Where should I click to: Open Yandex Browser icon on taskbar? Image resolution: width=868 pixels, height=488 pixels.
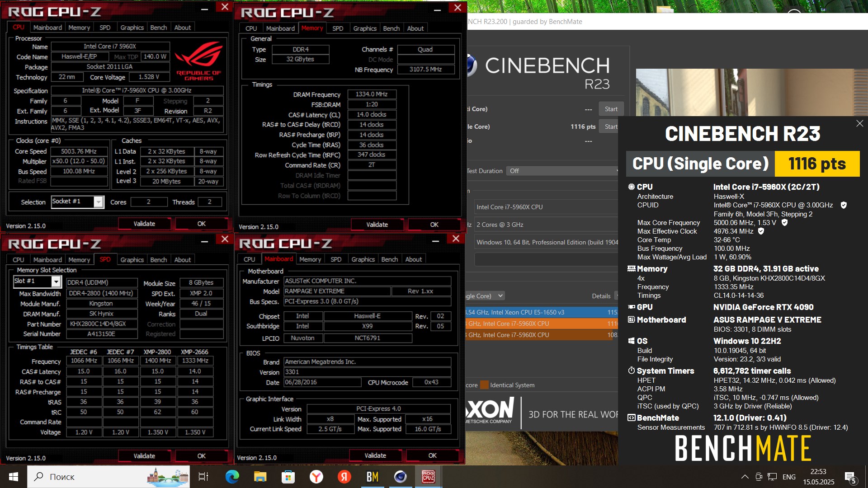[316, 477]
